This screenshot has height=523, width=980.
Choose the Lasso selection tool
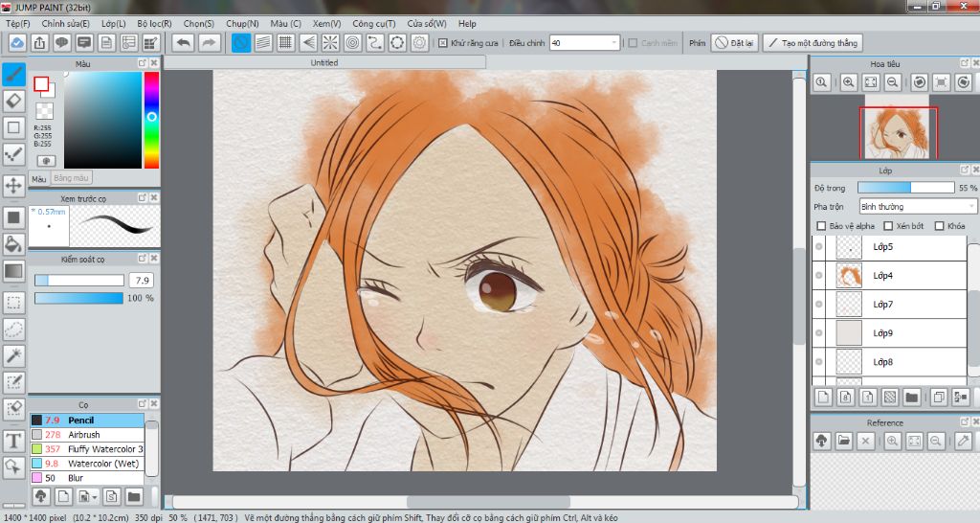(x=13, y=330)
